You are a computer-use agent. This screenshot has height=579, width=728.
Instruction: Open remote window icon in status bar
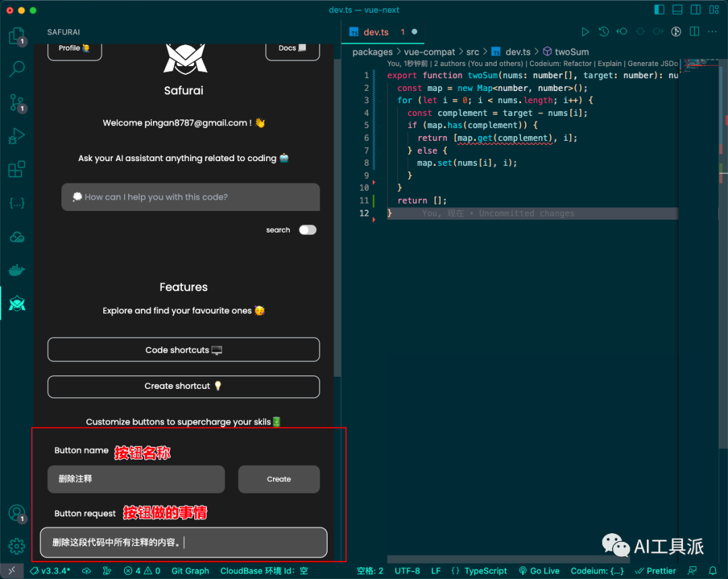[11, 571]
